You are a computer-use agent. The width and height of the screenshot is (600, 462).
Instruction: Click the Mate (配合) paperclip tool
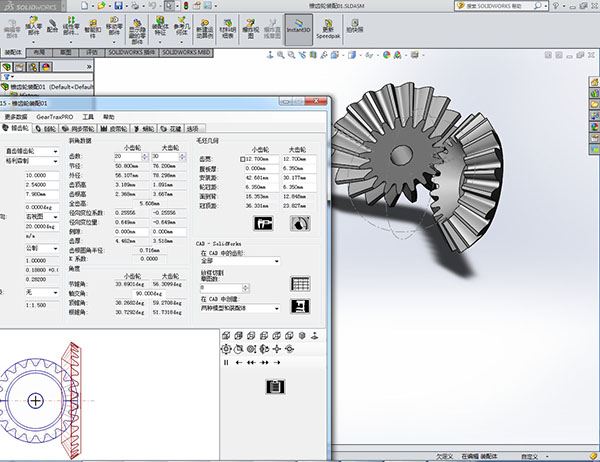[52, 26]
